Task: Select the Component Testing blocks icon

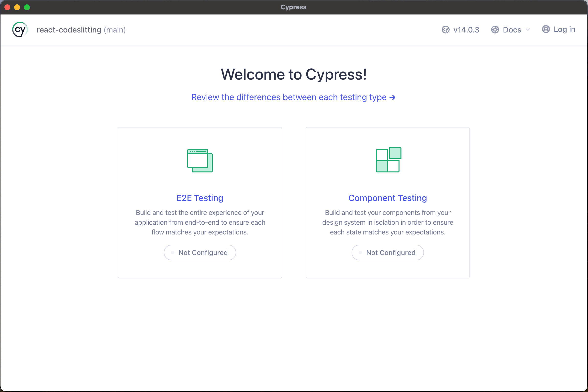Action: [x=388, y=159]
